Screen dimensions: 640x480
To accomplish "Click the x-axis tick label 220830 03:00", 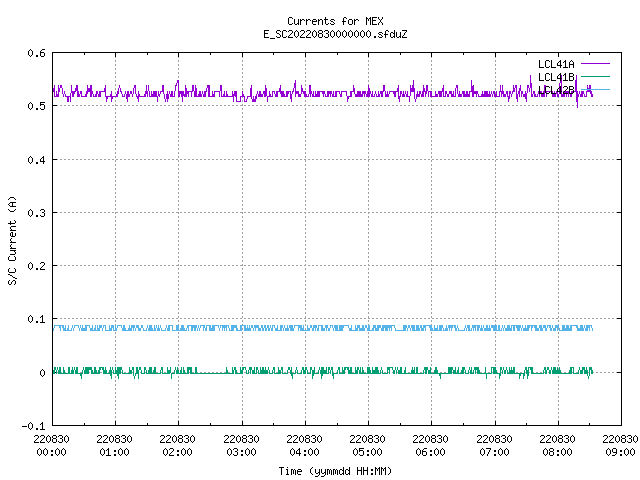I will pos(241,446).
